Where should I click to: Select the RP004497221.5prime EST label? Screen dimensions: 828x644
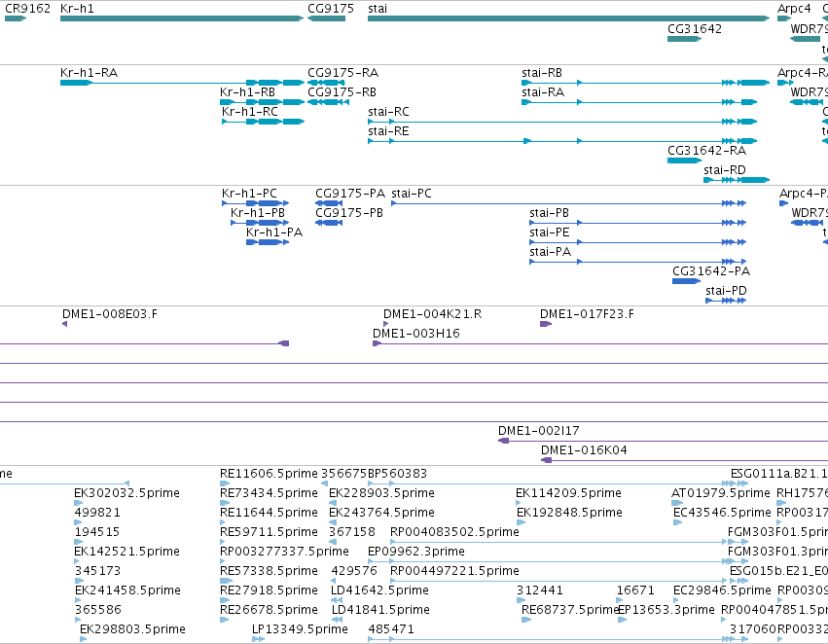point(454,571)
